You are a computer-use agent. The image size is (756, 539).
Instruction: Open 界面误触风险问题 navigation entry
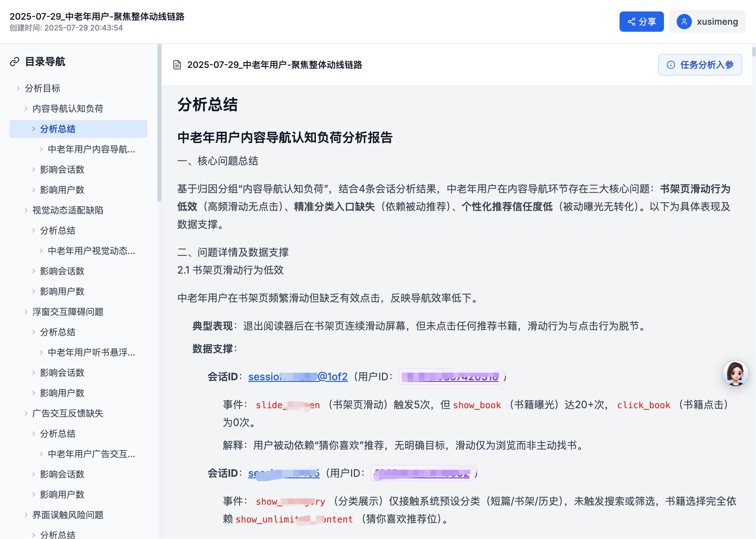pyautogui.click(x=68, y=515)
